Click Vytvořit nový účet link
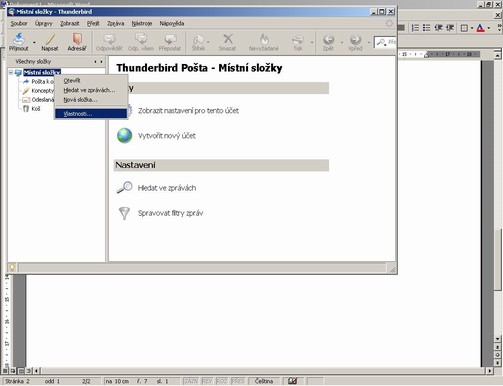 (x=167, y=136)
